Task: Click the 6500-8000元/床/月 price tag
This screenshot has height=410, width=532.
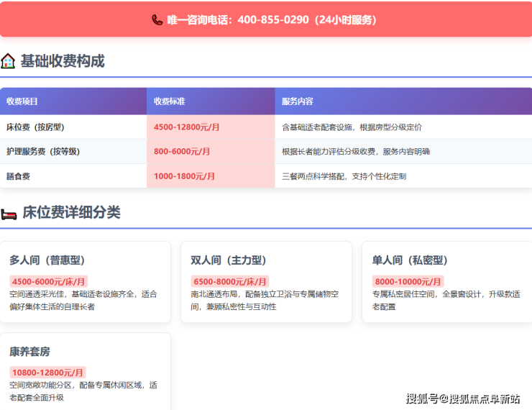Action: pos(229,281)
